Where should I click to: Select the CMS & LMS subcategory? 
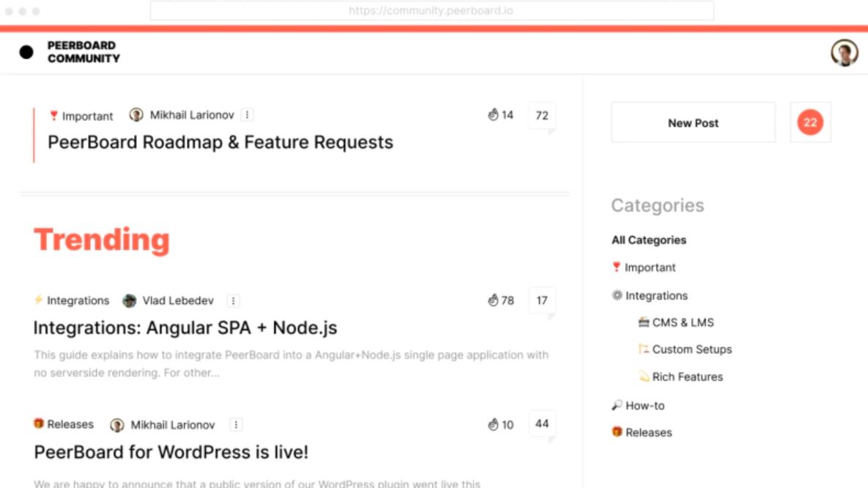click(x=683, y=322)
